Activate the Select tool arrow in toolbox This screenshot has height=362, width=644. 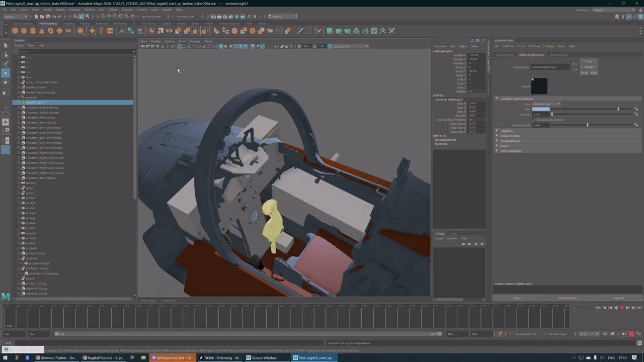(6, 46)
